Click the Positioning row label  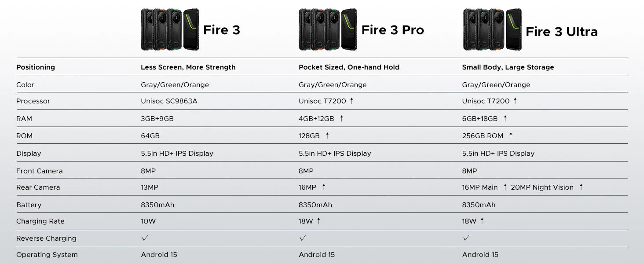pos(36,67)
